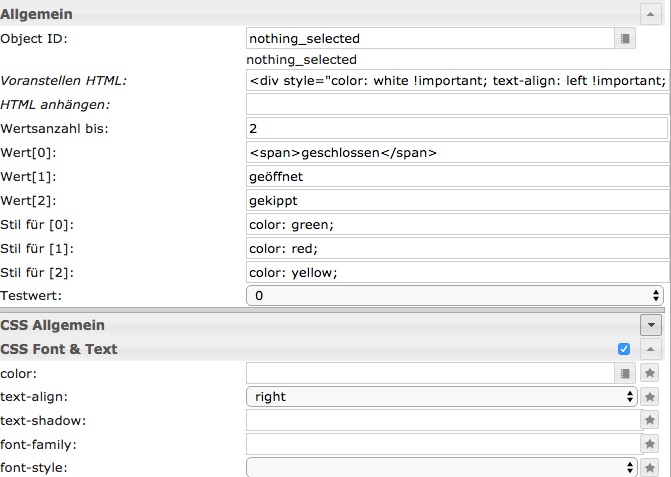Image resolution: width=671 pixels, height=477 pixels.
Task: Open the Object ID selection dialog icon
Action: [625, 39]
